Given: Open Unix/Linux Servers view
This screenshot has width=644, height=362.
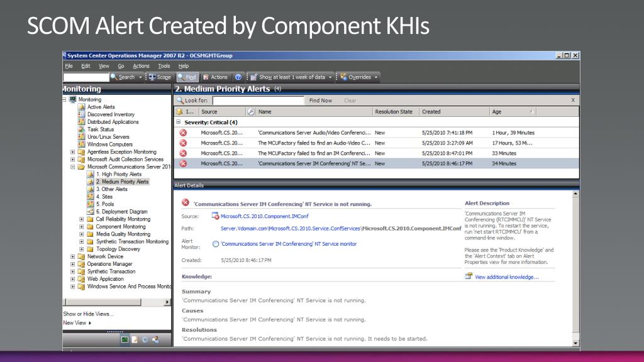Looking at the screenshot, I should pos(108,136).
